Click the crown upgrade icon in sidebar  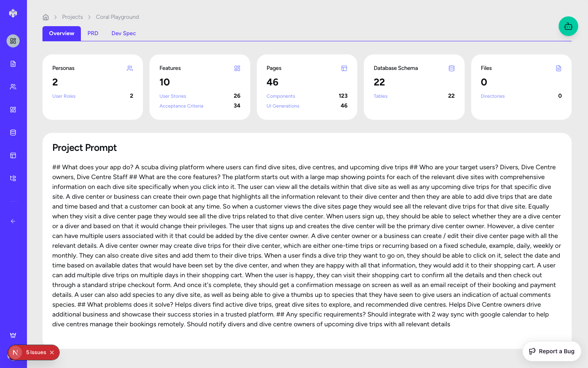[13, 335]
